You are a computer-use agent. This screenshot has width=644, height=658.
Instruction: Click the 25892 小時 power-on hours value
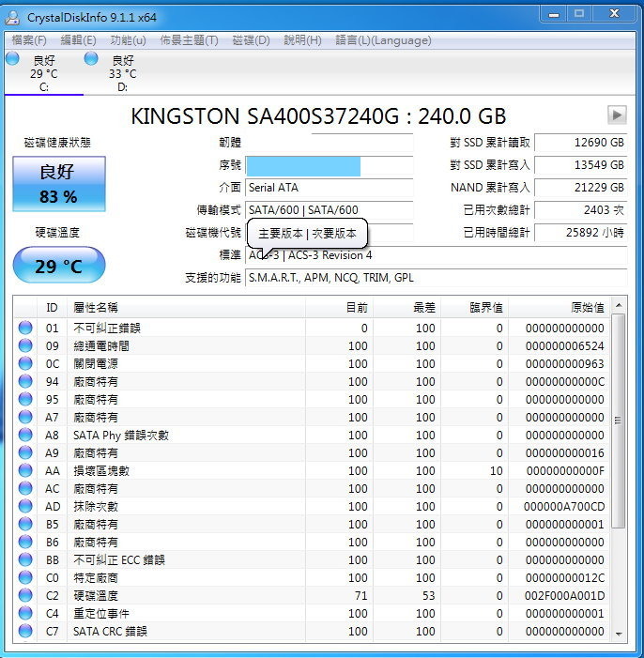[x=580, y=233]
